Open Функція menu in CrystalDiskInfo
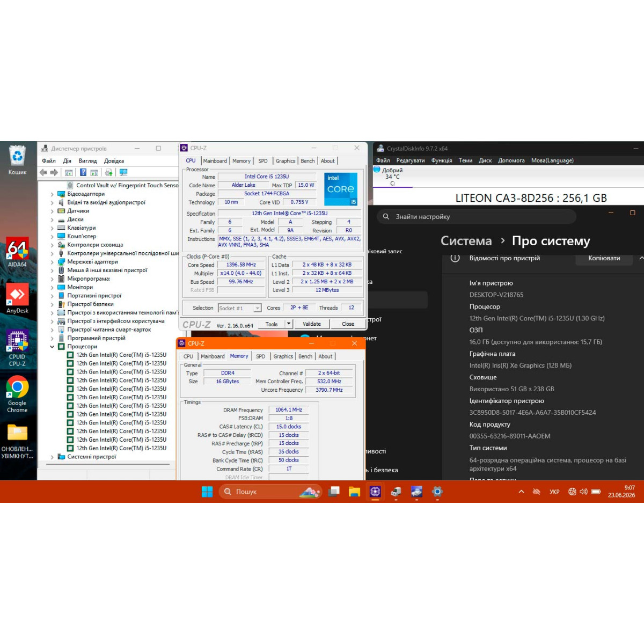The width and height of the screenshot is (644, 644). click(442, 160)
